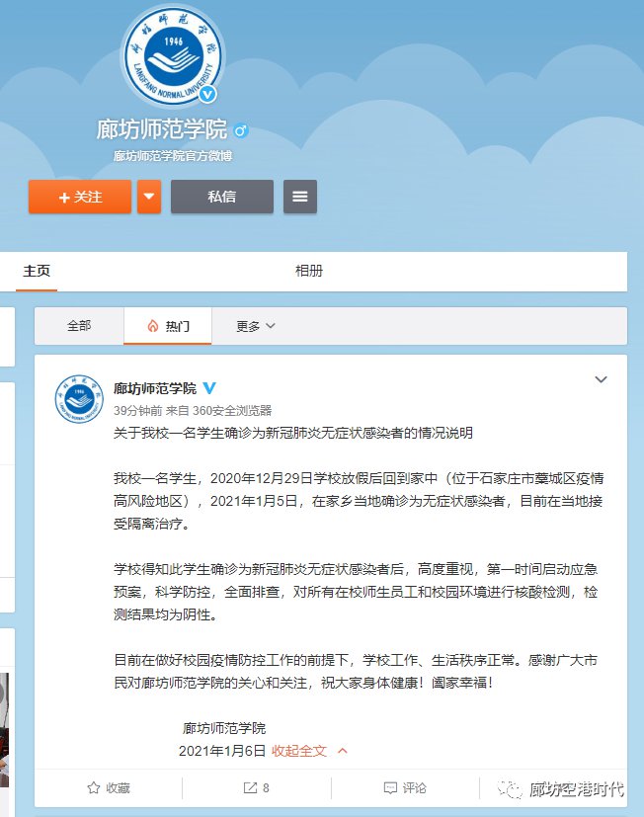Open the 廊坊师范学院 profile name heading
Screen dimensions: 644x817
click(x=162, y=129)
